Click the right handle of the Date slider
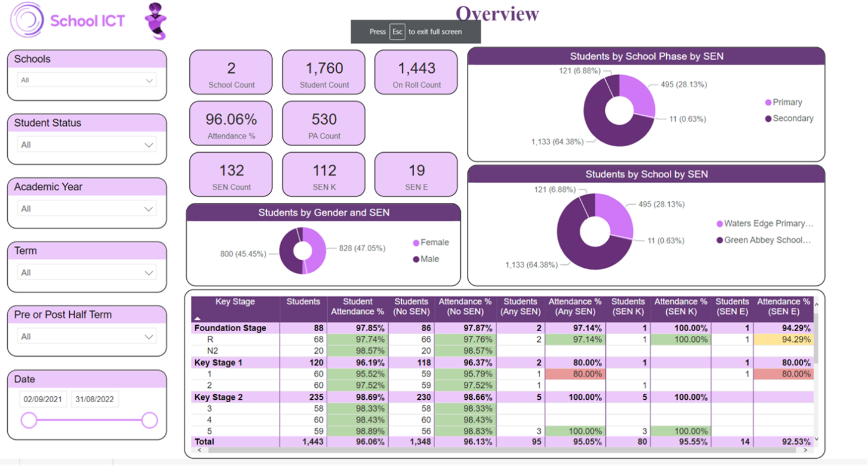This screenshot has height=466, width=868. [x=149, y=421]
